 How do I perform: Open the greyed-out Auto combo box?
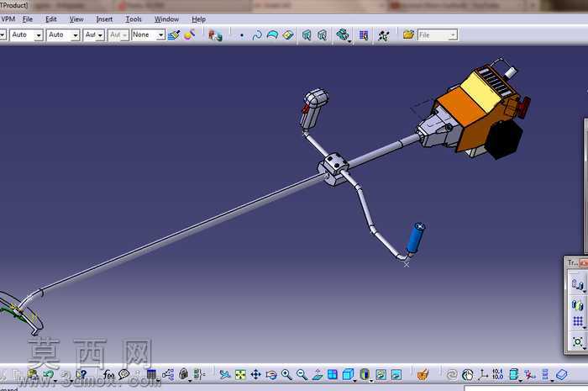pyautogui.click(x=118, y=35)
